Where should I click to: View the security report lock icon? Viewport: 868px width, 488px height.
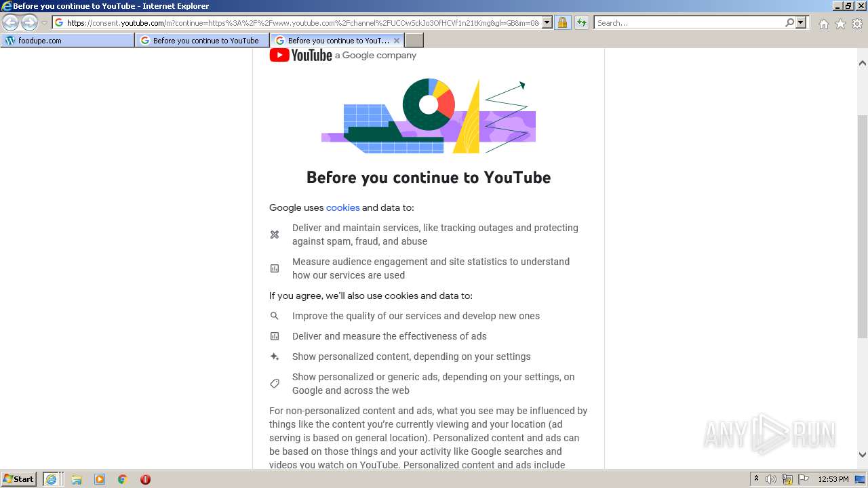[562, 23]
